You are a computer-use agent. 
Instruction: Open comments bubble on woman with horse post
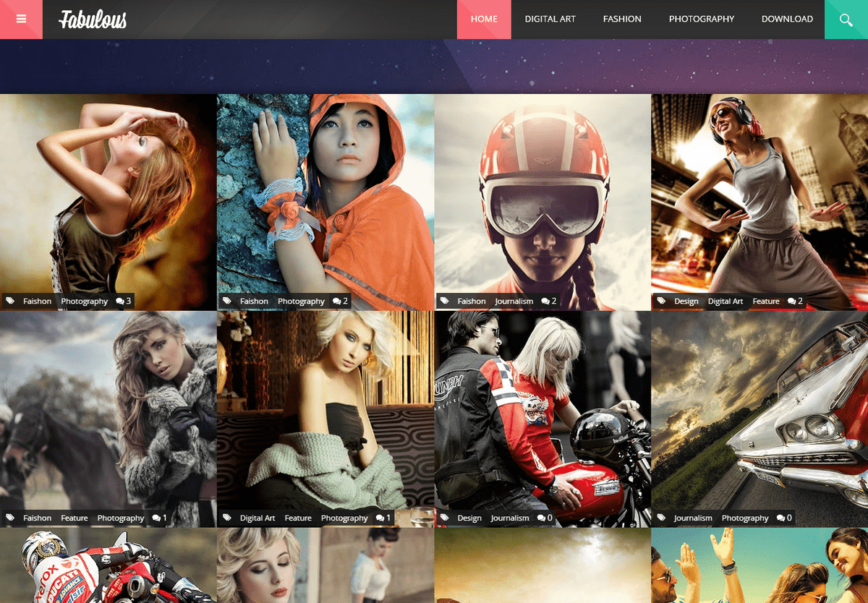(x=160, y=518)
